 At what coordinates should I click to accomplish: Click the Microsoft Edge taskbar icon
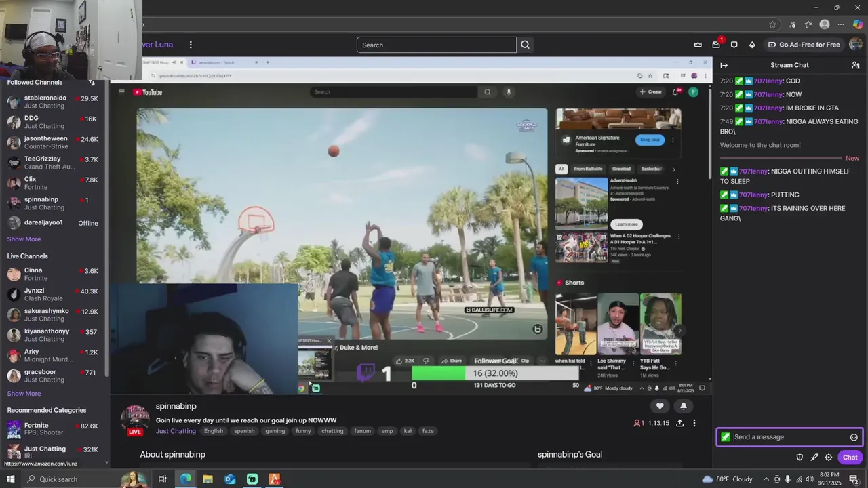coord(185,479)
